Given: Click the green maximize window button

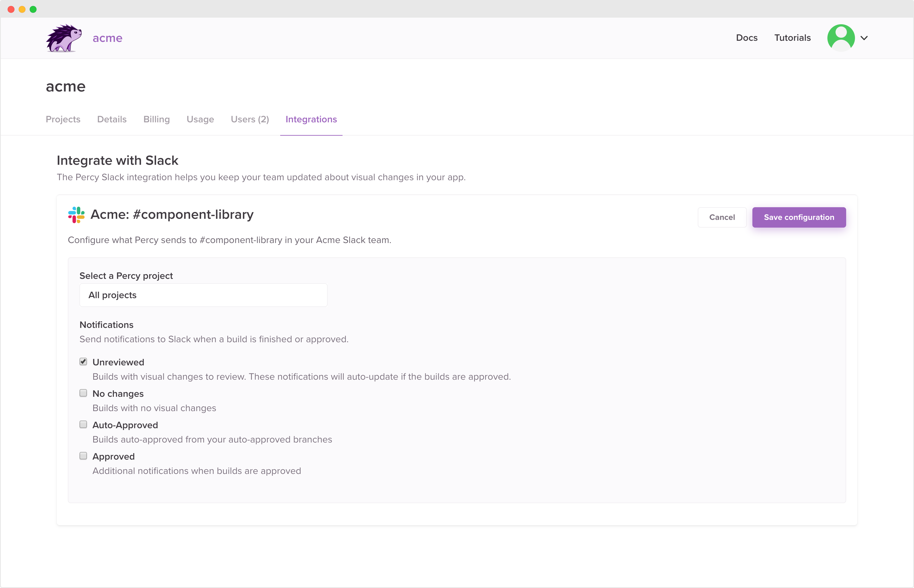Looking at the screenshot, I should click(33, 9).
